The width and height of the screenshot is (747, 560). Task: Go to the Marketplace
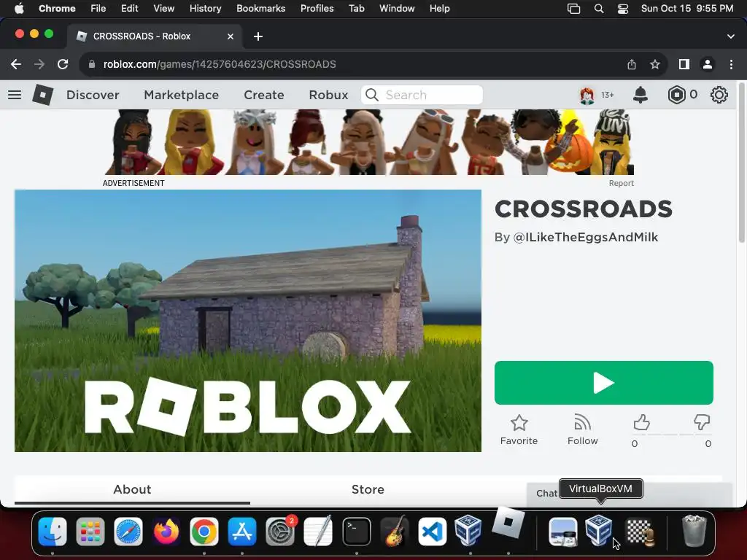coord(182,95)
